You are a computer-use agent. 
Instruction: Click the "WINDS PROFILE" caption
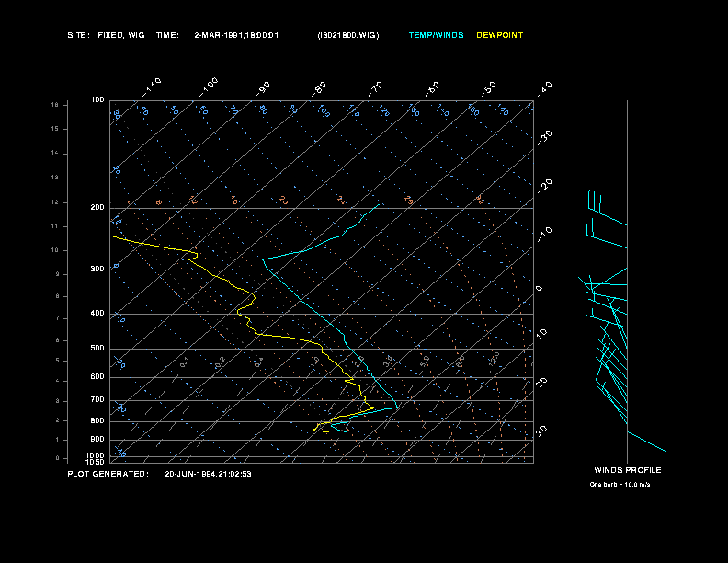point(628,470)
